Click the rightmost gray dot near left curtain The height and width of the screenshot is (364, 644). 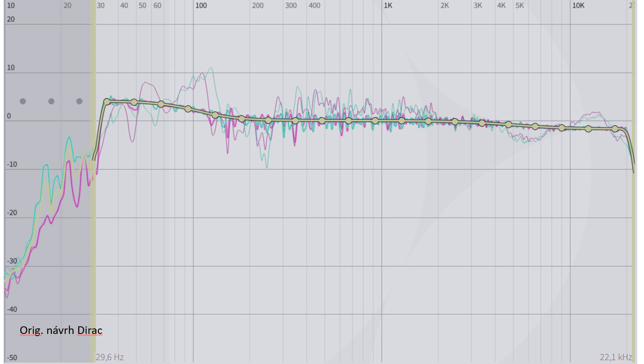coord(79,101)
